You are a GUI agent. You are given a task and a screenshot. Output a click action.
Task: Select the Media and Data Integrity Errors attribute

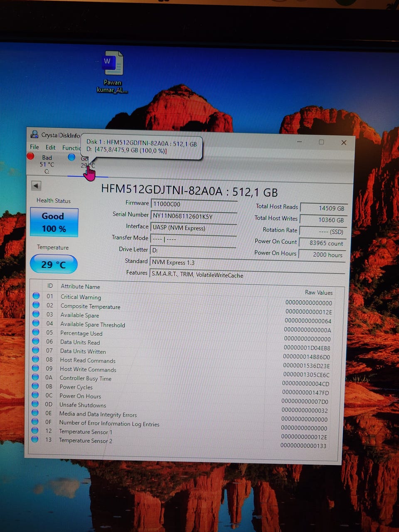pos(98,414)
